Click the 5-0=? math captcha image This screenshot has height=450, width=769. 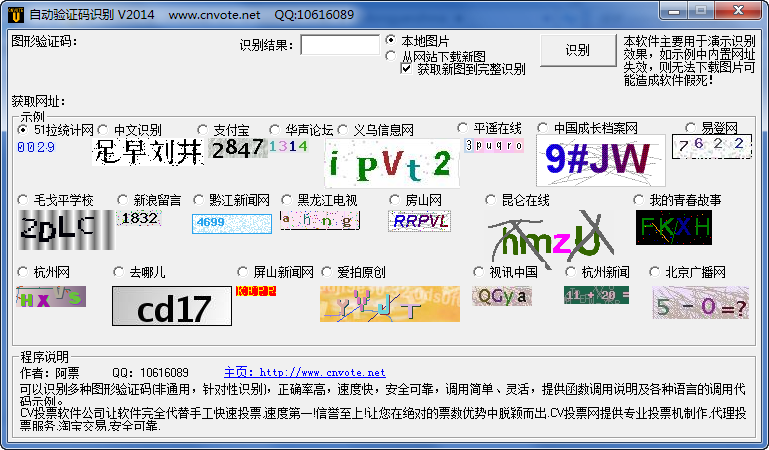[700, 303]
